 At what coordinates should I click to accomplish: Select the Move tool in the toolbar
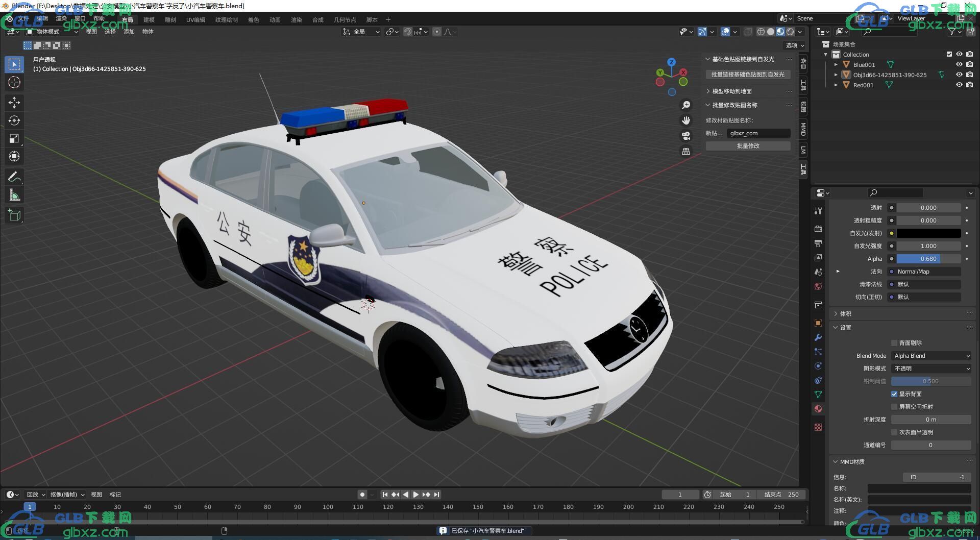pyautogui.click(x=14, y=103)
